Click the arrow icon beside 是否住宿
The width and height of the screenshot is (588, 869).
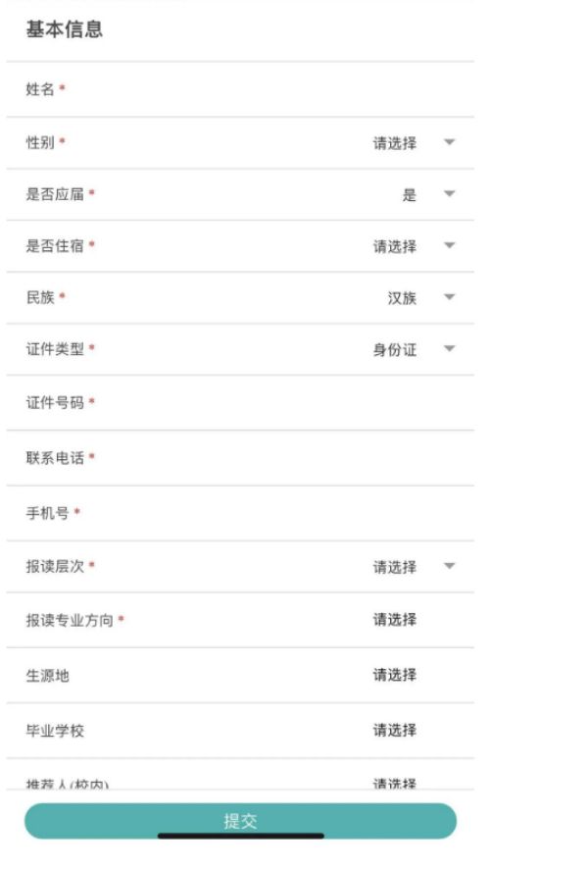coord(449,246)
